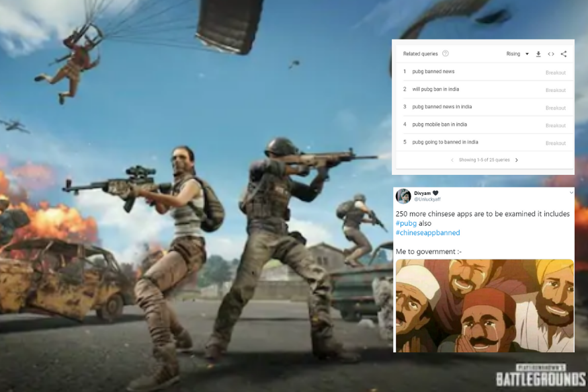Click Breakout value for "will pubg ban in india"
588x392 pixels.
pyautogui.click(x=555, y=90)
